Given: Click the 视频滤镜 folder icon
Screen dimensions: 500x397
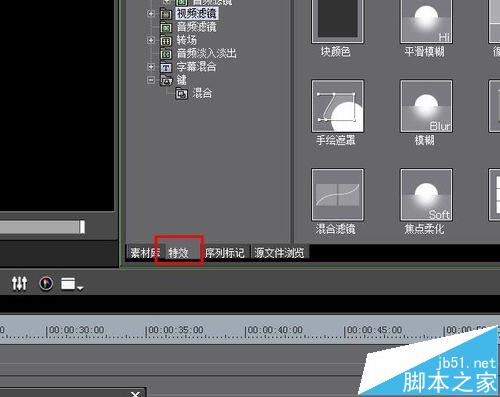Looking at the screenshot, I should pyautogui.click(x=166, y=14).
